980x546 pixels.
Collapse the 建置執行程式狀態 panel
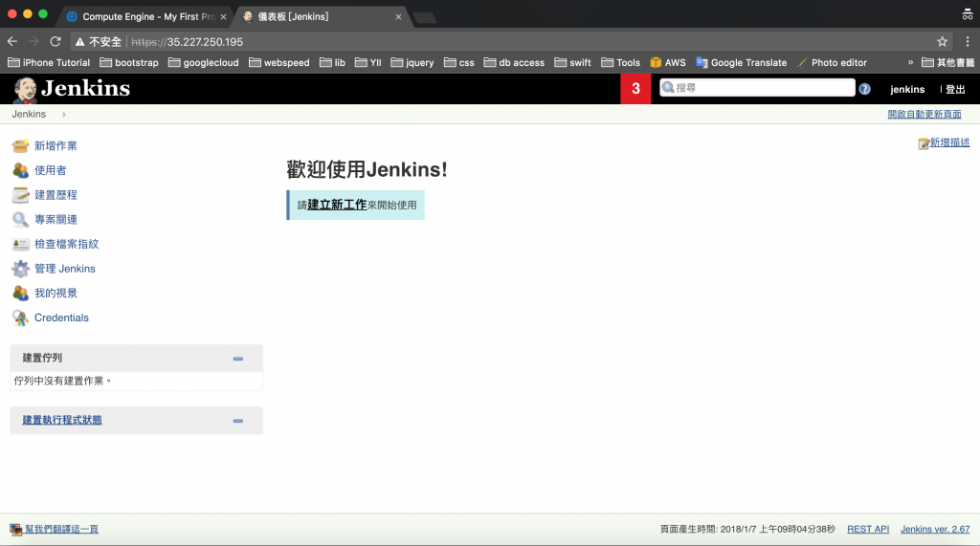238,421
